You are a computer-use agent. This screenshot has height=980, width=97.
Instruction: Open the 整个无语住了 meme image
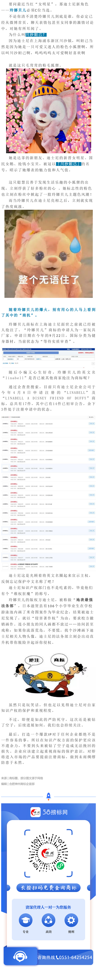(x=48, y=254)
